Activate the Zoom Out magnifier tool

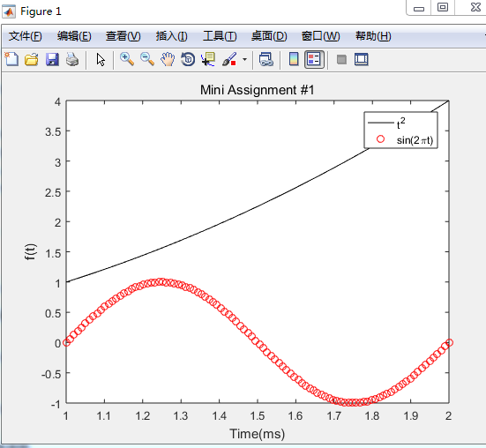click(x=147, y=59)
